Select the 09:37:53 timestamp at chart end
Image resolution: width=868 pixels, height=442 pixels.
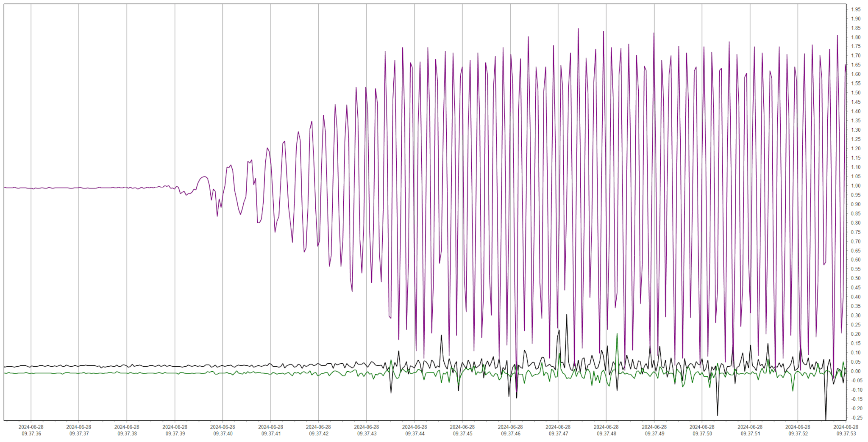click(846, 431)
